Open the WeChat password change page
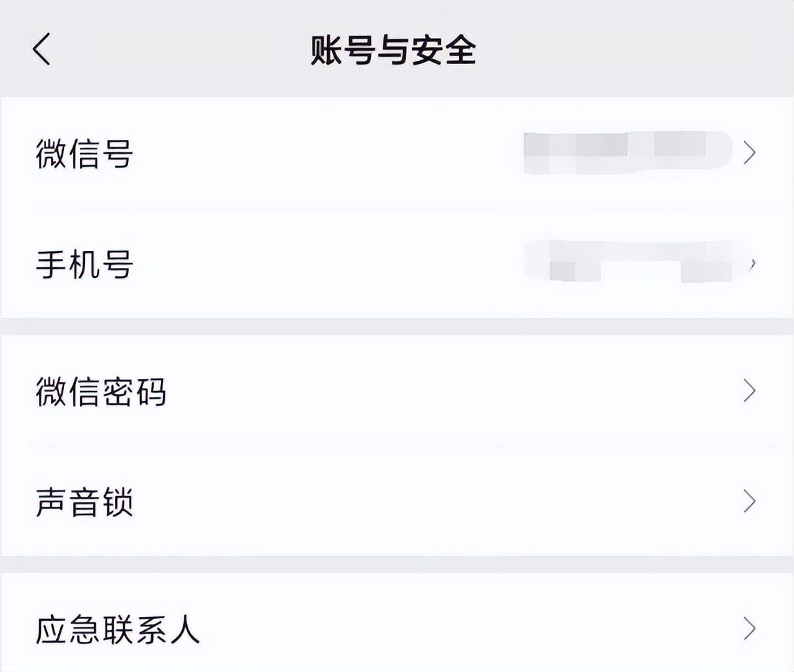Viewport: 794px width, 672px height. (x=392, y=391)
